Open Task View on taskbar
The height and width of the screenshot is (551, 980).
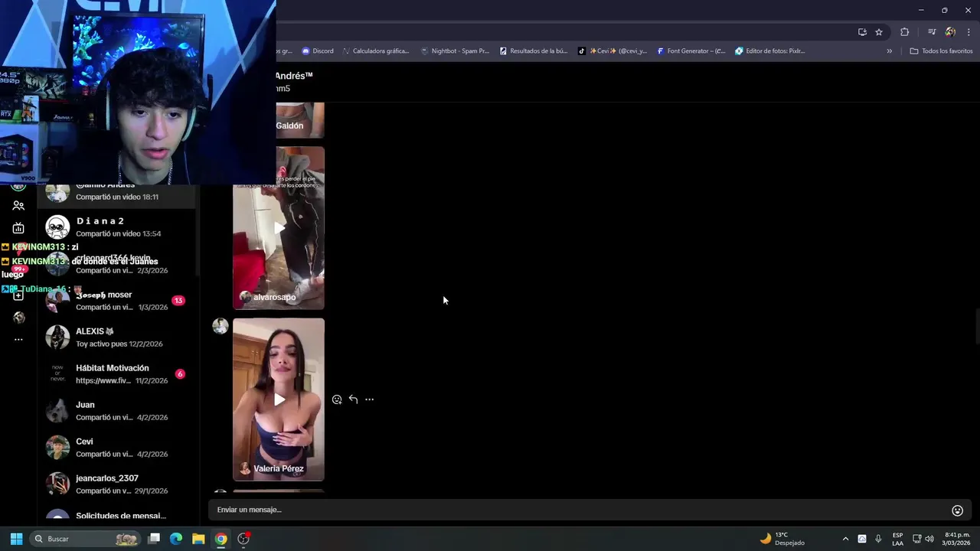click(x=154, y=539)
